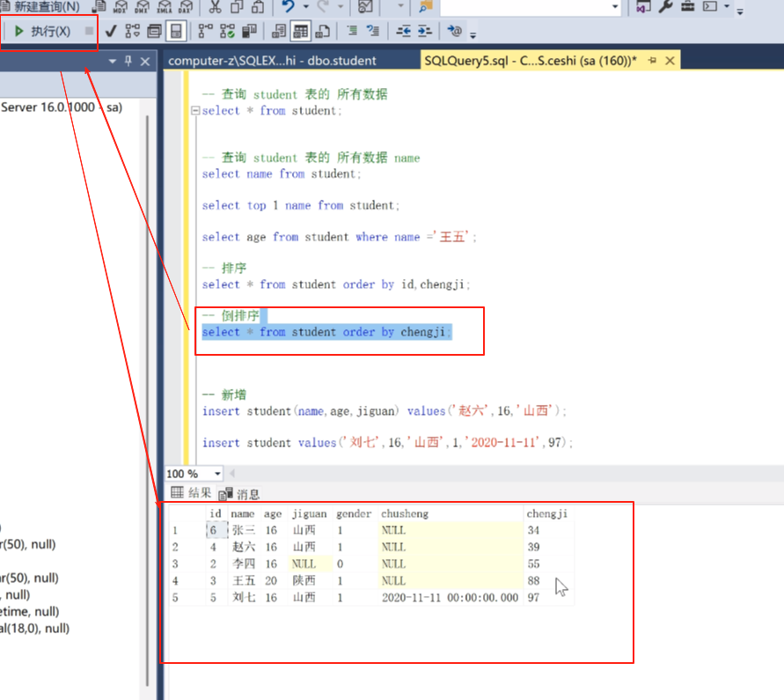Toggle IntelliSense Enabled icon
The image size is (784, 700).
click(x=176, y=32)
